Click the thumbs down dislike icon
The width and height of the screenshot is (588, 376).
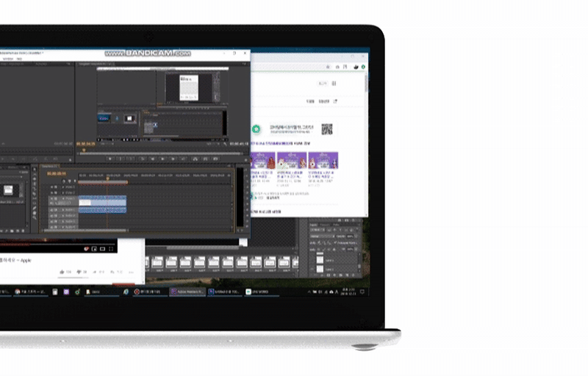(x=79, y=272)
